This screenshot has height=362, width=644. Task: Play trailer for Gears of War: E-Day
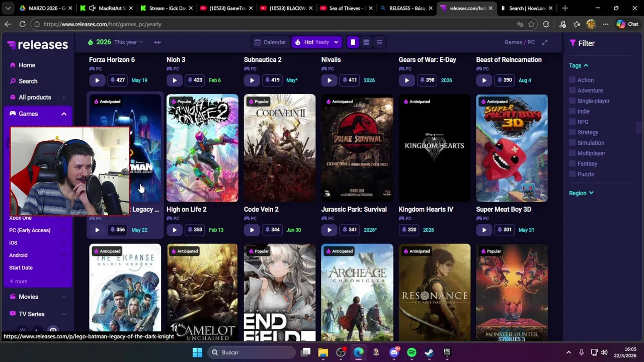tap(407, 80)
